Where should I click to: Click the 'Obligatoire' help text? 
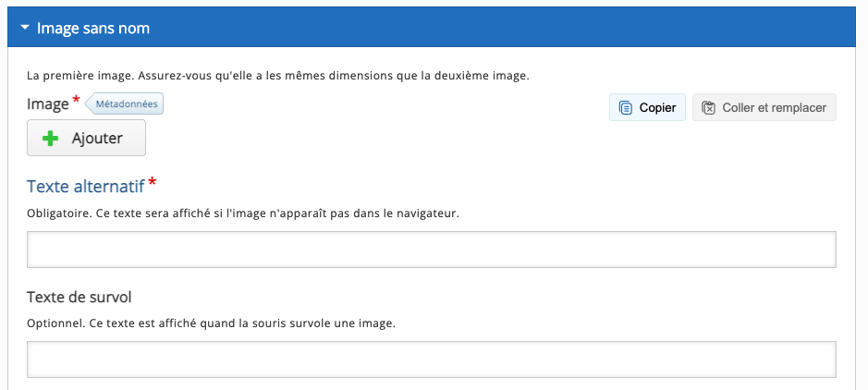pos(242,213)
